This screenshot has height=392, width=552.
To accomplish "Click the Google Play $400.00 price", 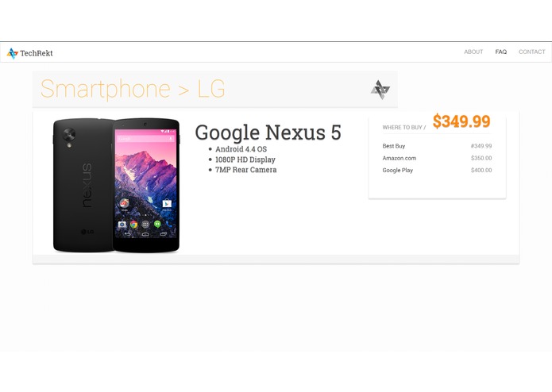I will pos(481,170).
